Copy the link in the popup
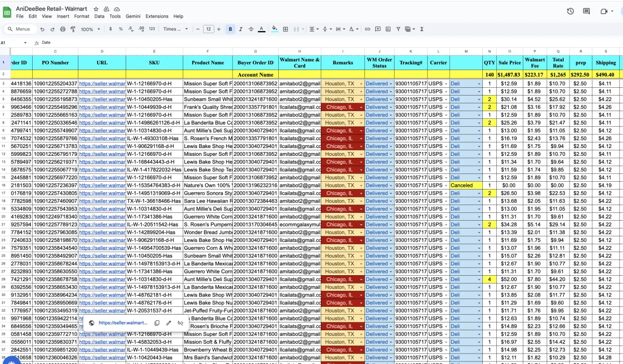Image resolution: width=623 pixels, height=364 pixels. tap(157, 323)
